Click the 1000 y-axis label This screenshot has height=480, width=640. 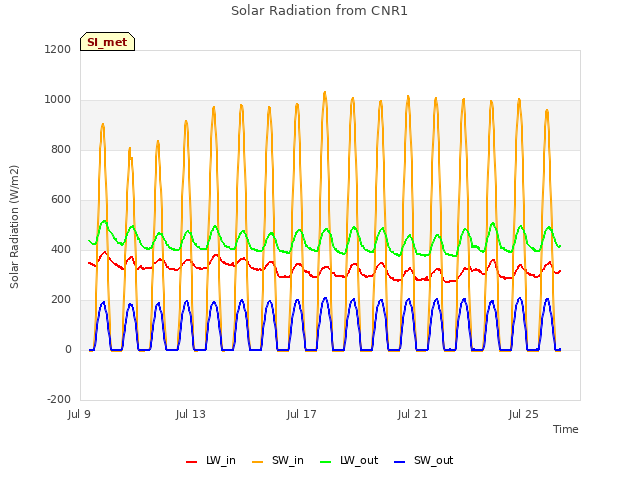pyautogui.click(x=58, y=100)
